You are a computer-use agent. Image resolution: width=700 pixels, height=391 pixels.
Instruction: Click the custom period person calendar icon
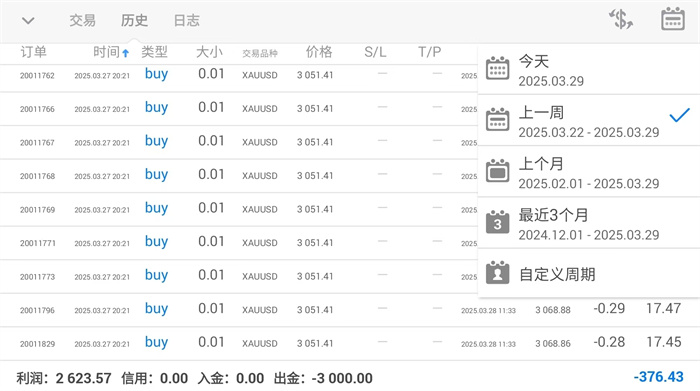tap(497, 273)
